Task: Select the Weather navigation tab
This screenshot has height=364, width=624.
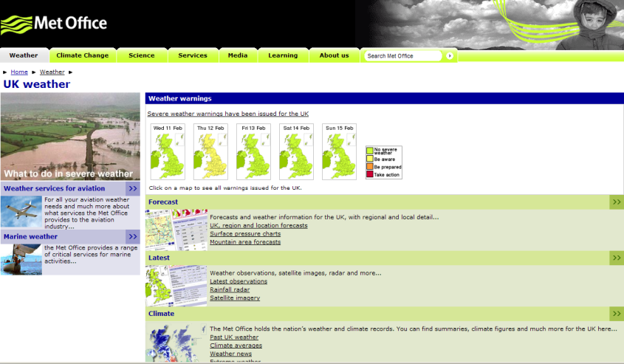Action: [x=24, y=55]
